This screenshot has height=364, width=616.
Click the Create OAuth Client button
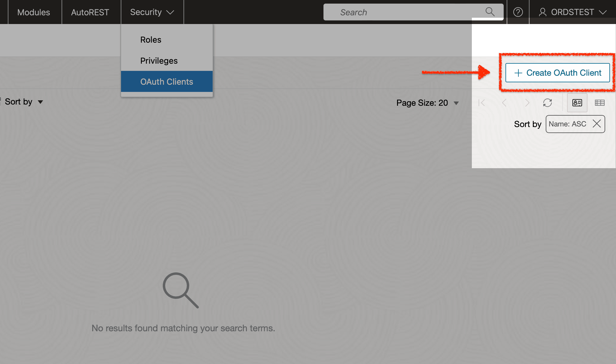[x=557, y=73]
